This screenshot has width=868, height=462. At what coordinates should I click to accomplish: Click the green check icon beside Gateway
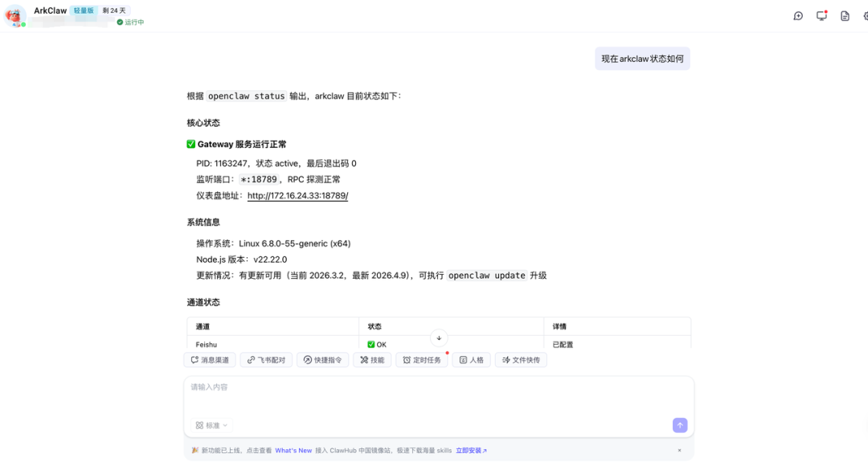(x=191, y=144)
